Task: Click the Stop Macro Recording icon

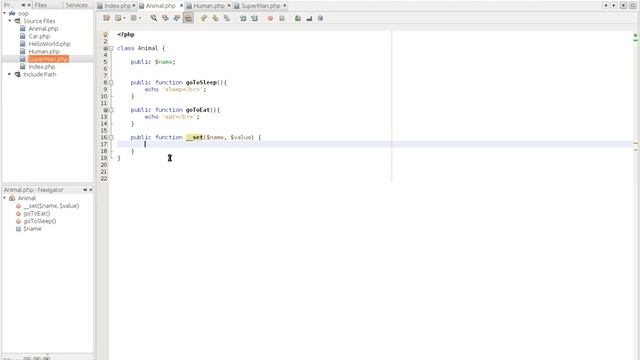Action: pos(282,18)
